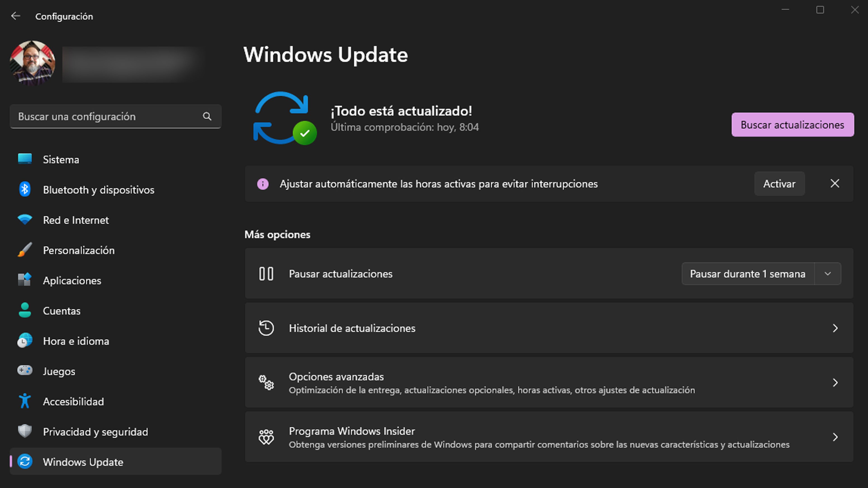Viewport: 868px width, 488px height.
Task: Open Opciones avanzadas
Action: 549,382
